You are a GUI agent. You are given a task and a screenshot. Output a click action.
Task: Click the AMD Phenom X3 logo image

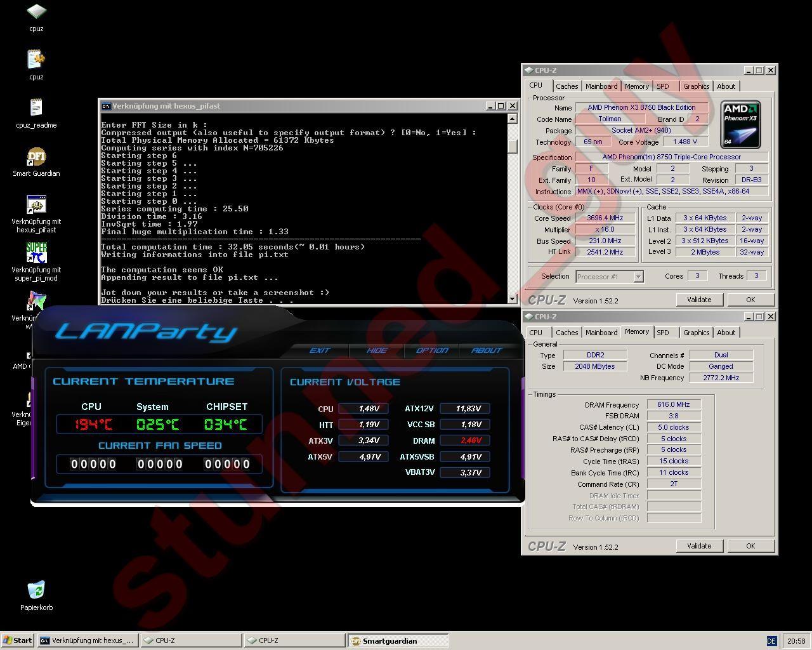pos(740,124)
